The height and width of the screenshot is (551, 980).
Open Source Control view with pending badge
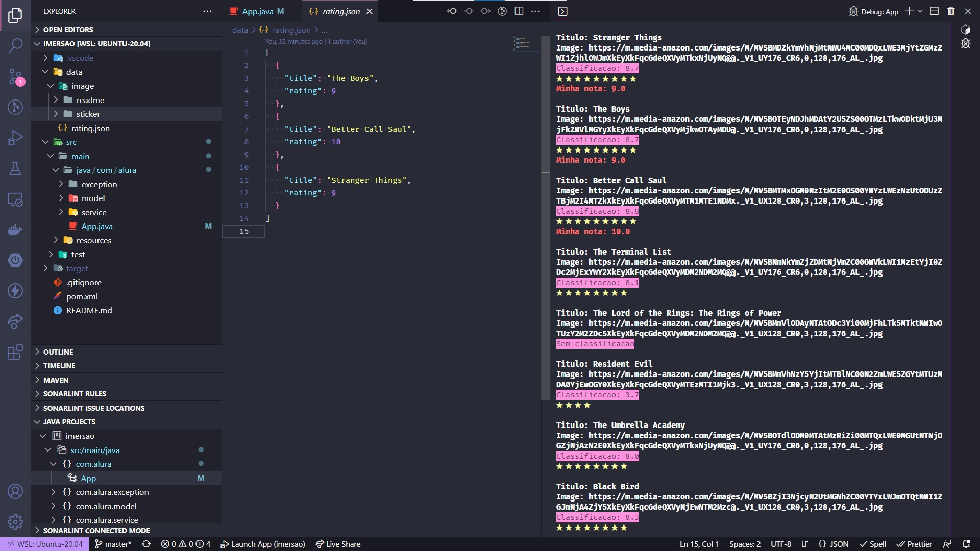click(15, 77)
